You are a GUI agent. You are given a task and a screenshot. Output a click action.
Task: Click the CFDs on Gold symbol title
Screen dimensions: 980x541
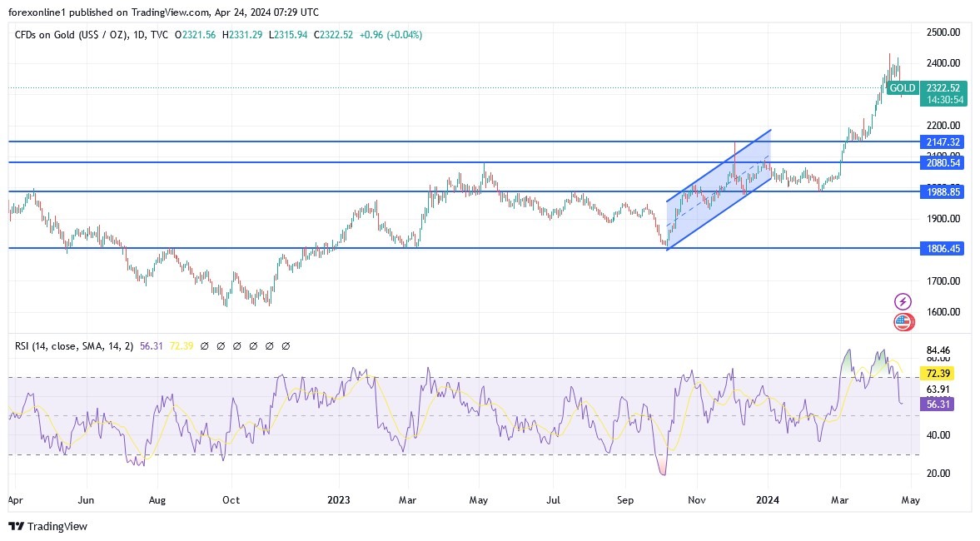click(92, 35)
